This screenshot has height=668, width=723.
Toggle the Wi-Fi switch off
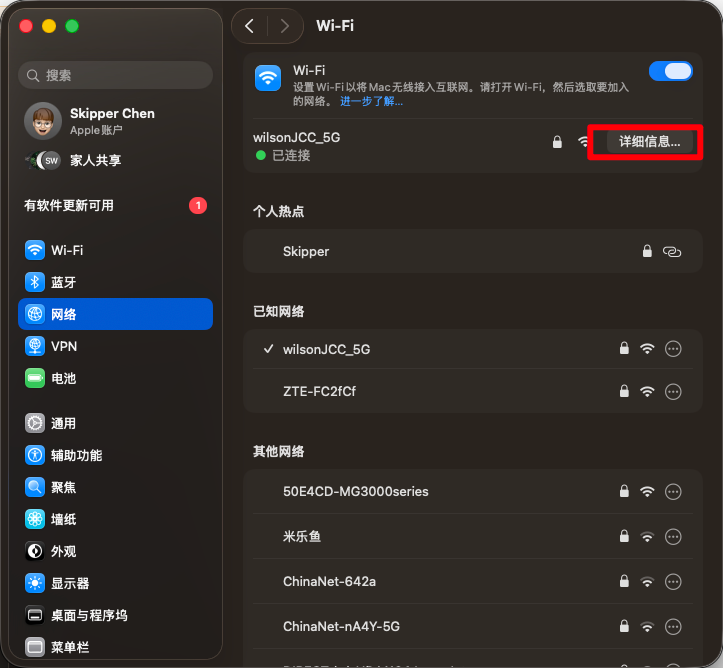(670, 72)
